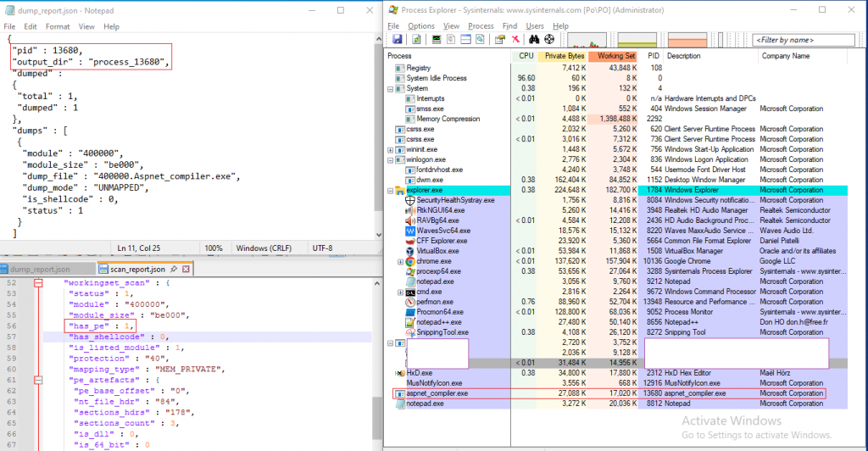Collapse the workingset_scan fold marker at line 52
868x451 pixels.
point(38,282)
